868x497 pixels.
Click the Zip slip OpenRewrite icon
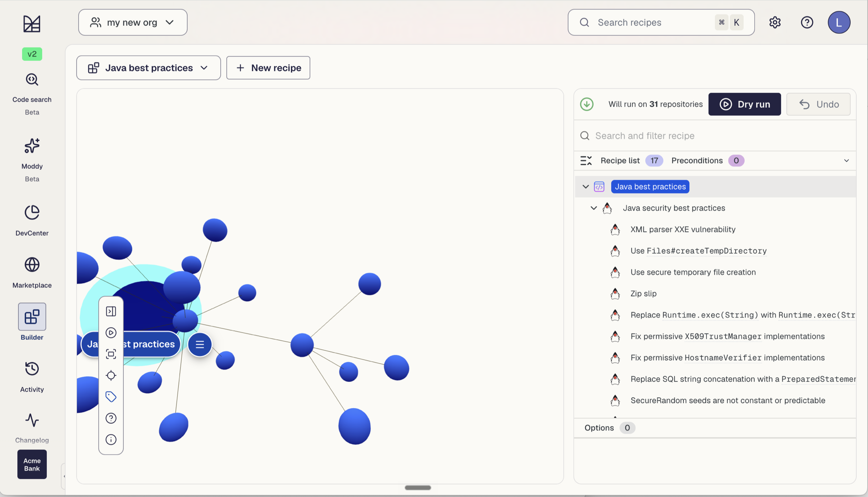pyautogui.click(x=615, y=294)
